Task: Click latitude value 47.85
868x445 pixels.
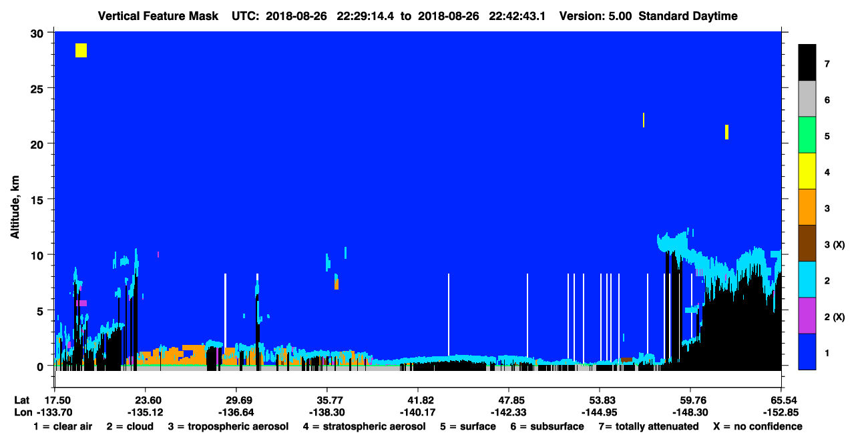Action: coord(508,400)
